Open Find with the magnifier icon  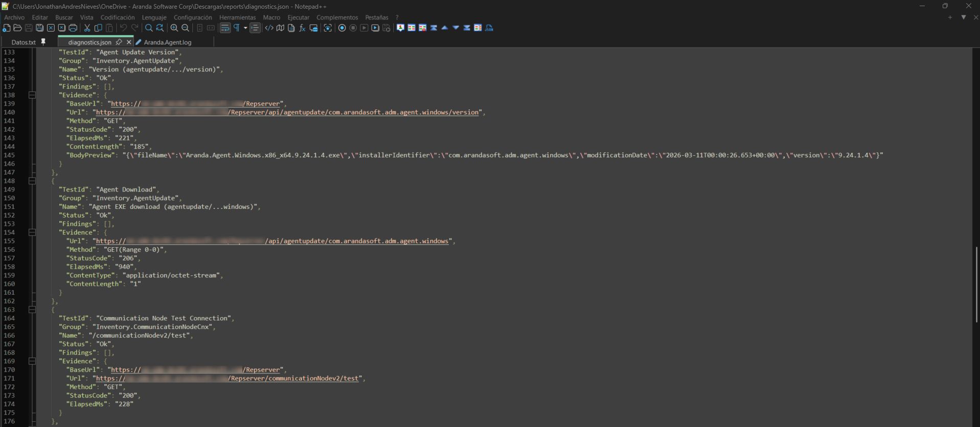point(149,28)
